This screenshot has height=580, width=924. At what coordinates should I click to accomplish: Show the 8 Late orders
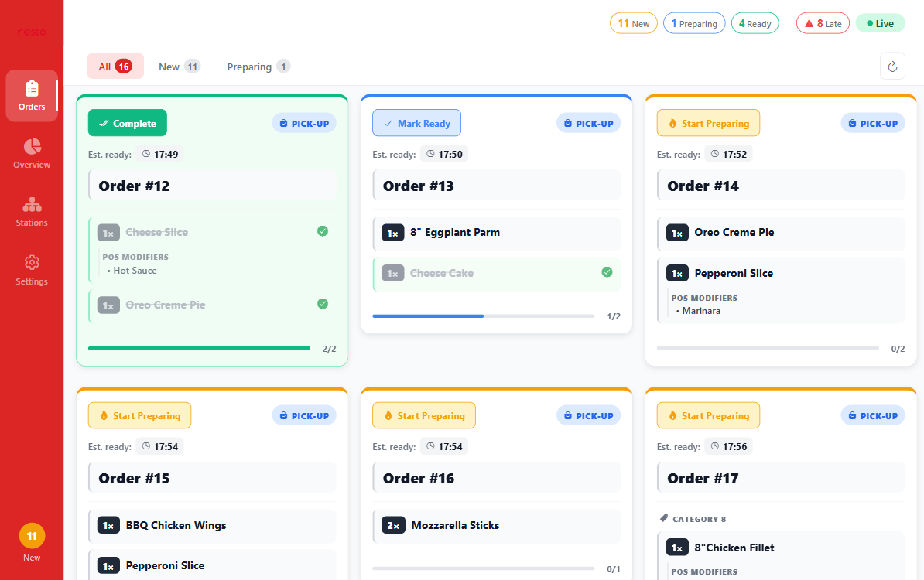[x=823, y=23]
